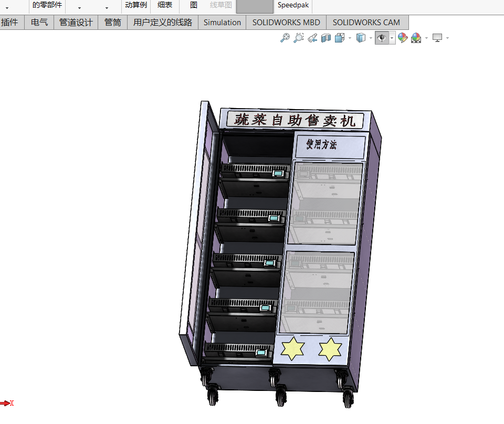Select the SOLIDWORKS MBD tab
Viewport: 504px width, 424px height.
point(286,23)
